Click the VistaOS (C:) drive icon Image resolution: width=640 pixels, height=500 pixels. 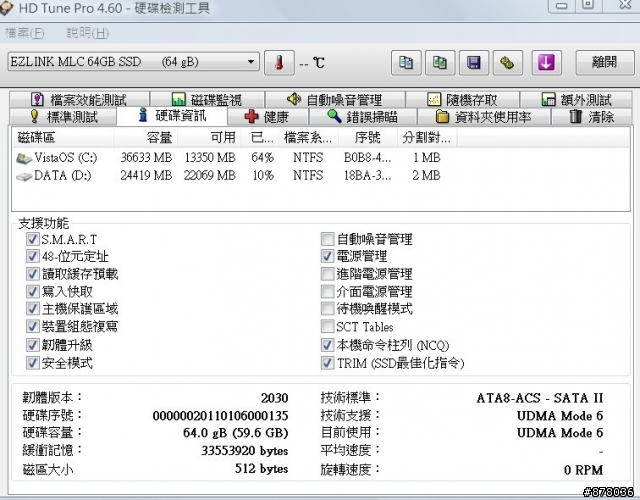pos(24,158)
